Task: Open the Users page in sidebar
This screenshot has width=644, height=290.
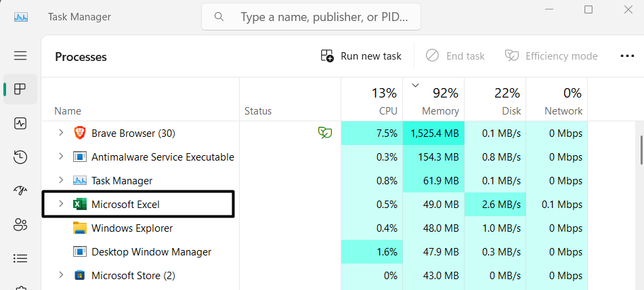Action: pyautogui.click(x=20, y=224)
